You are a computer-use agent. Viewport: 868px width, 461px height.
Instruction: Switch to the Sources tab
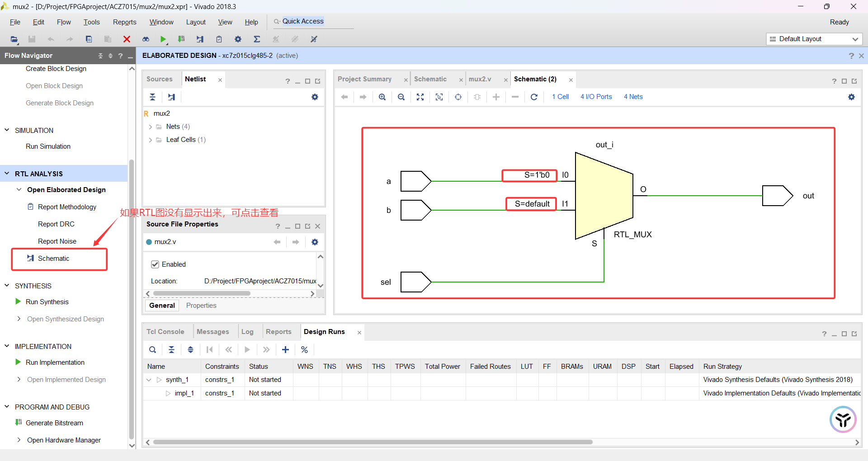(159, 79)
